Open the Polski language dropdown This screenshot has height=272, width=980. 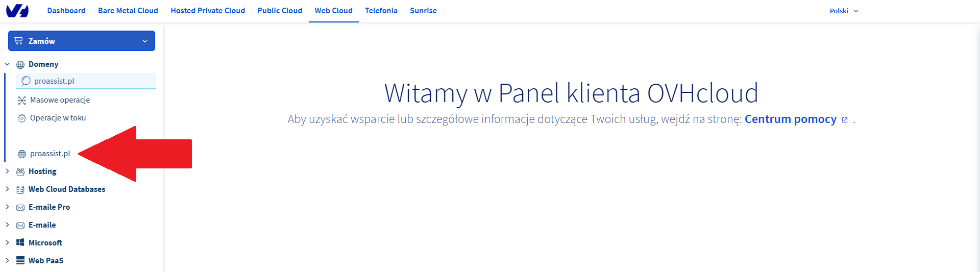pos(844,11)
